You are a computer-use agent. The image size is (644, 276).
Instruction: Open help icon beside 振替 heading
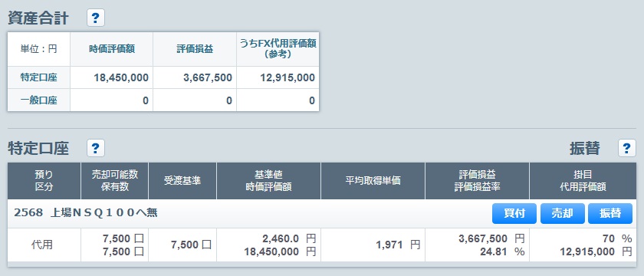click(627, 148)
